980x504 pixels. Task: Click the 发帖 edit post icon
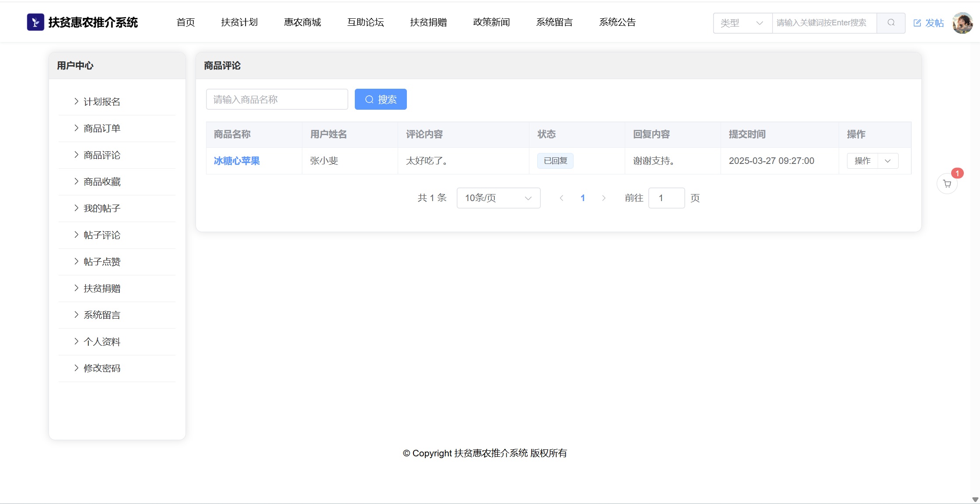pos(917,23)
